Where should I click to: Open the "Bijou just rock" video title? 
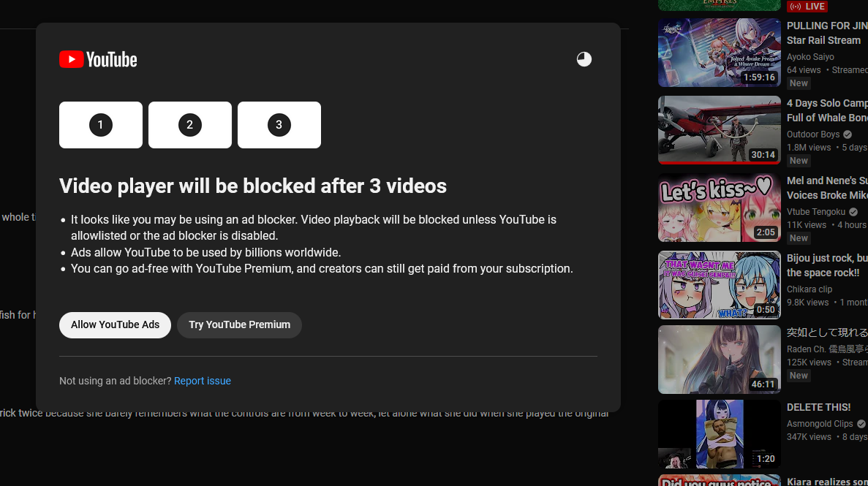pos(827,266)
